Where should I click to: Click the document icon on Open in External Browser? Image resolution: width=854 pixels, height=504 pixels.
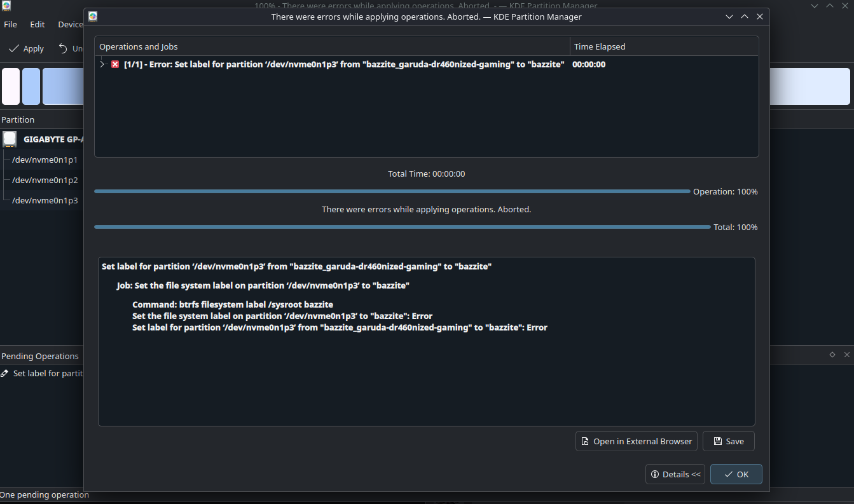click(x=584, y=441)
